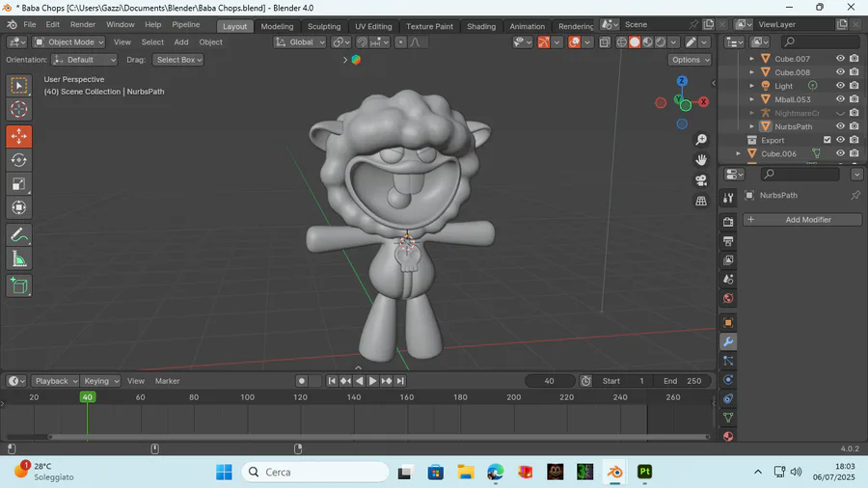Toggle NurbsPath eye icon
Viewport: 868px width, 488px height.
840,126
